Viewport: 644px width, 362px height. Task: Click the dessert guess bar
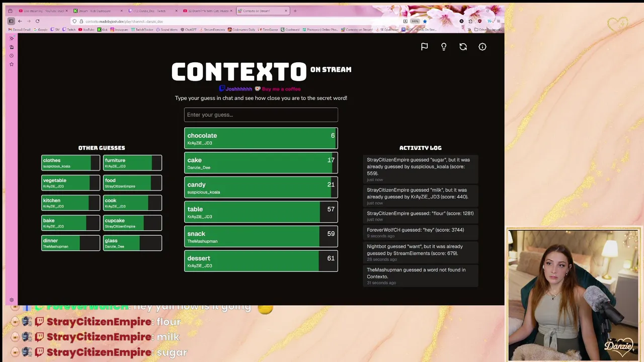[x=261, y=261]
